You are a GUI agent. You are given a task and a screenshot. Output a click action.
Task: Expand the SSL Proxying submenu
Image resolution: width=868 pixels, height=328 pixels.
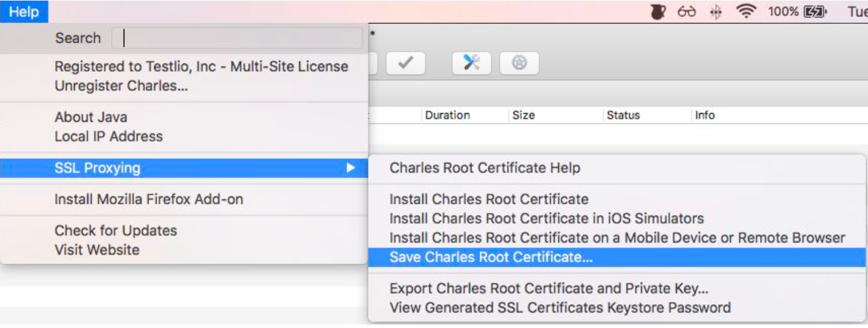pyautogui.click(x=184, y=168)
